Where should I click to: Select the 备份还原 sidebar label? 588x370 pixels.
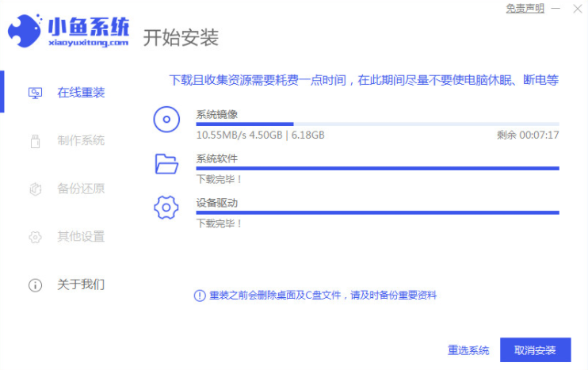click(80, 189)
